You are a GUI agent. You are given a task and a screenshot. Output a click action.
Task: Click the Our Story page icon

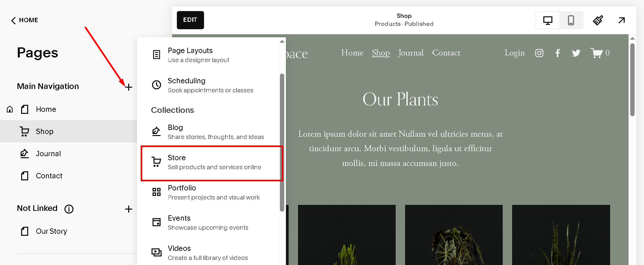point(24,231)
